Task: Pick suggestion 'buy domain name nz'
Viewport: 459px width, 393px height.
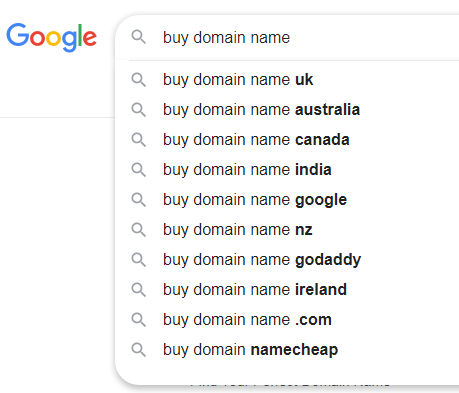Action: pos(287,230)
